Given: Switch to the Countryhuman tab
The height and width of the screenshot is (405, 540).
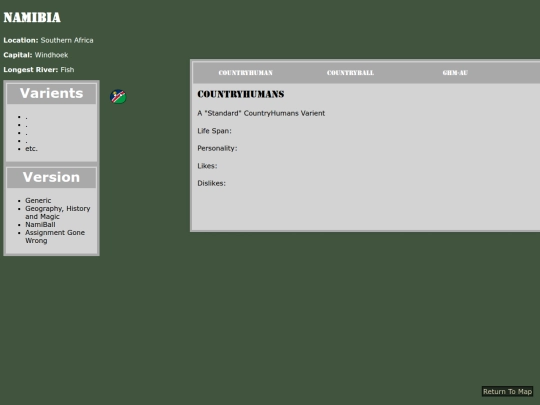Looking at the screenshot, I should (245, 73).
